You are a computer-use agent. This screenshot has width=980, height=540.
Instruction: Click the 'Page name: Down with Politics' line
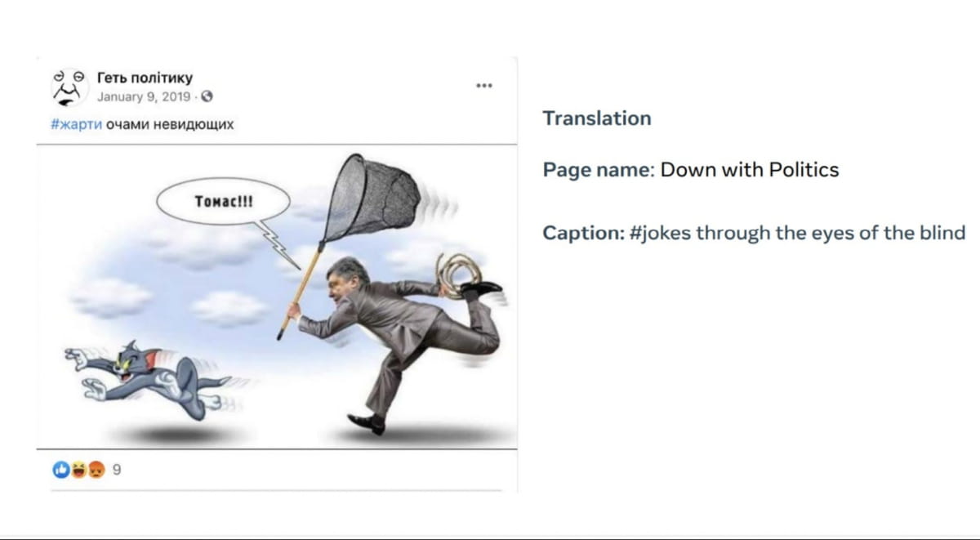691,170
